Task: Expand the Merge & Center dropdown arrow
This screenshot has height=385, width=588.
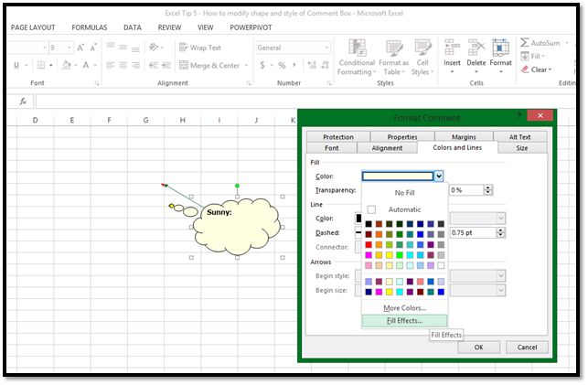Action: coord(246,66)
